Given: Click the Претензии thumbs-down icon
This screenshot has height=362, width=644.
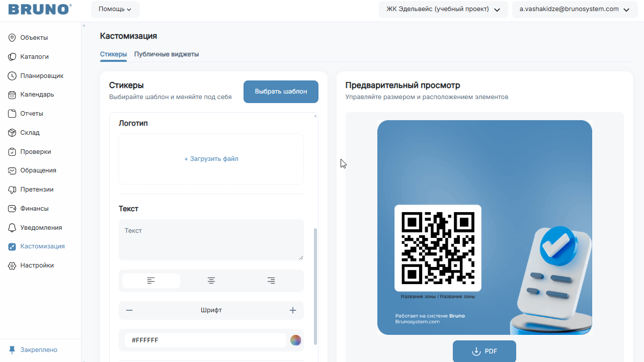Looking at the screenshot, I should point(13,190).
